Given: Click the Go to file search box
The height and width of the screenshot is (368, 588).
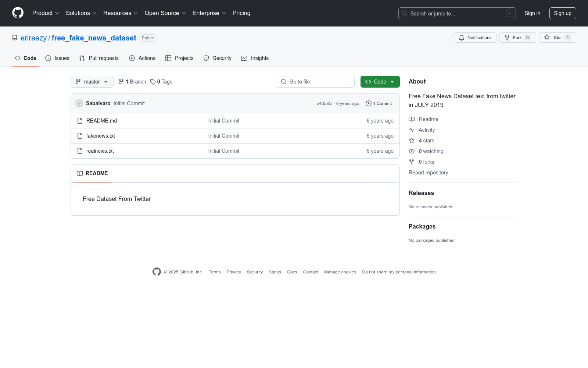Looking at the screenshot, I should tap(315, 82).
